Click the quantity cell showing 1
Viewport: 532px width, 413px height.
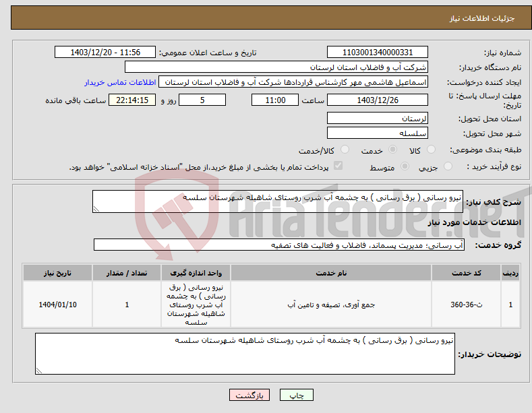pyautogui.click(x=127, y=305)
